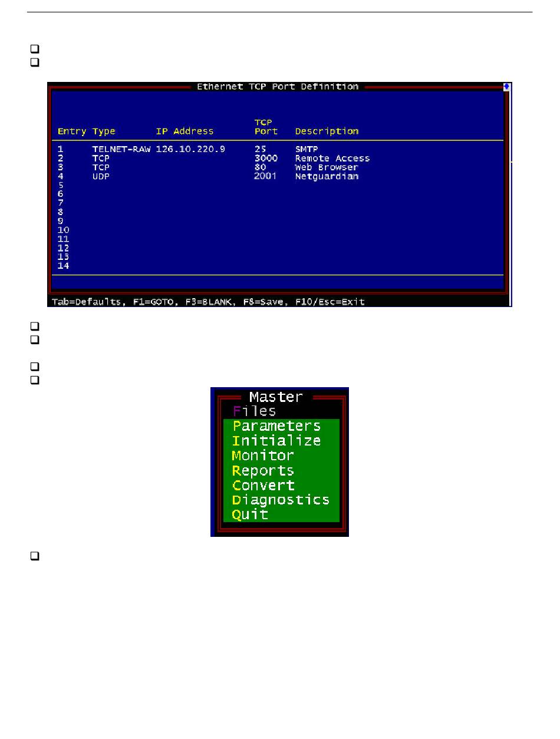Select the Netguardian description
The image size is (560, 739).
(327, 176)
